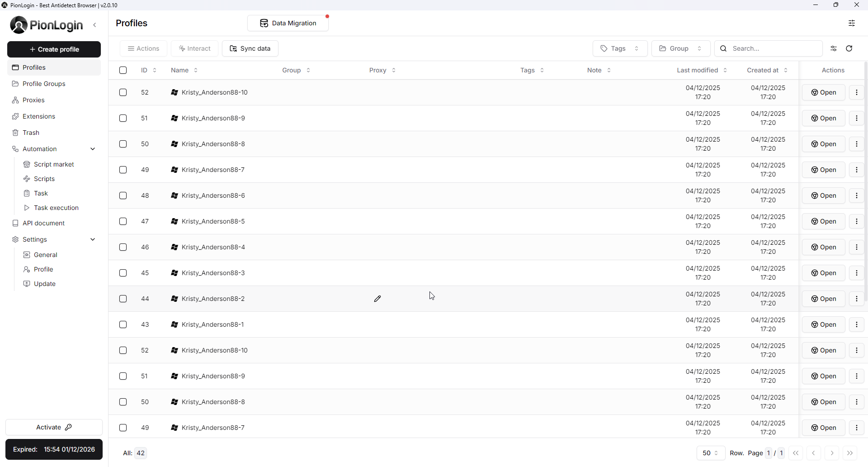Click the refresh icon beside search
868x467 pixels.
point(849,48)
